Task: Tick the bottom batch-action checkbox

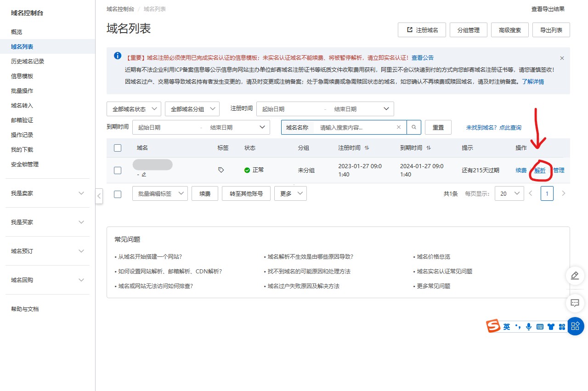Action: (118, 194)
